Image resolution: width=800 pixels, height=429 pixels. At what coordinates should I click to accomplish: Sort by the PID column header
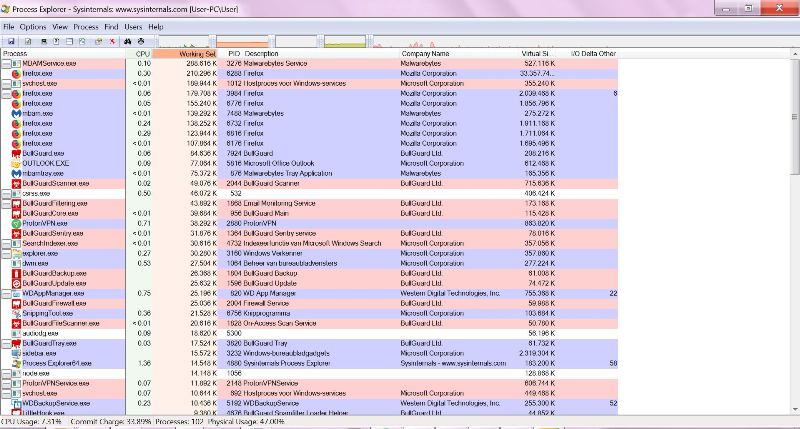pyautogui.click(x=231, y=54)
